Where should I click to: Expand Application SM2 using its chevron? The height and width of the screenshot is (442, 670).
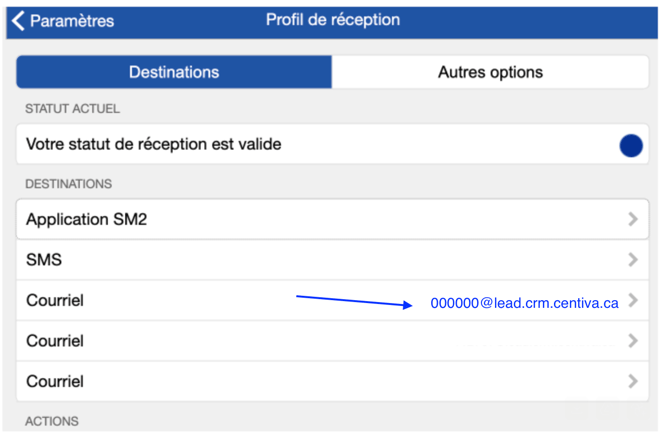632,219
